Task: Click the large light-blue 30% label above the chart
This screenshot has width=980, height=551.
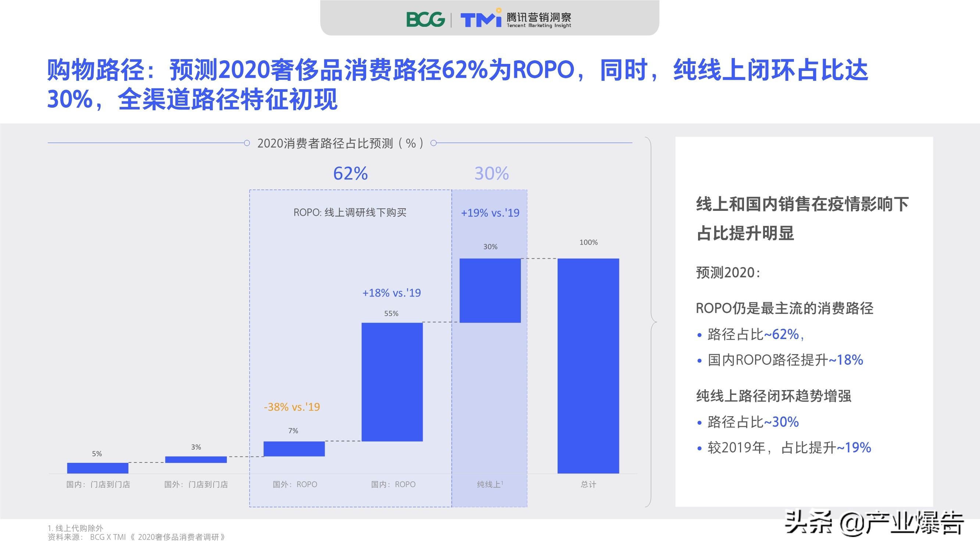Action: click(x=491, y=173)
